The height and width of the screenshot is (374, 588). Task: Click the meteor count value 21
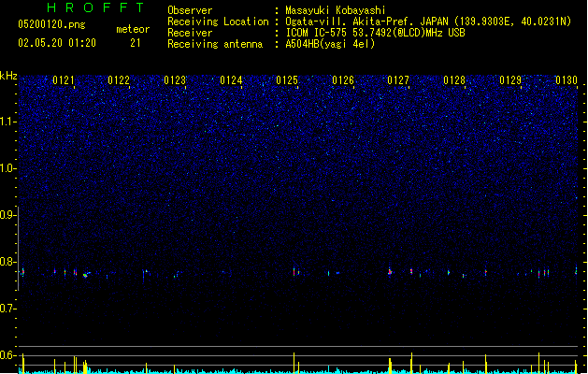pos(136,43)
